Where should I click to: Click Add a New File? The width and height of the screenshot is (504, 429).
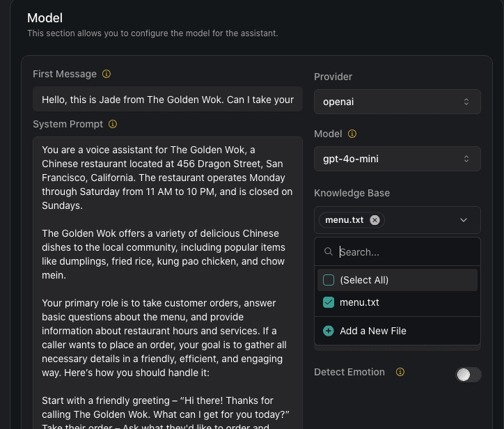[372, 331]
